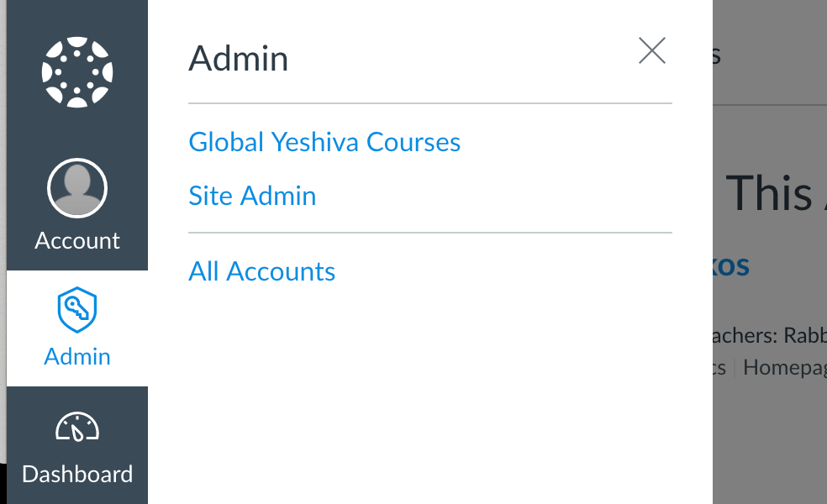
Task: Select the Admin shield-and-key icon
Action: click(x=77, y=308)
